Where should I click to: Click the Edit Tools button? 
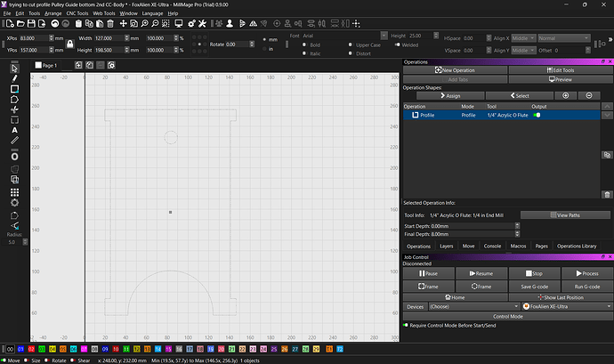pyautogui.click(x=561, y=70)
